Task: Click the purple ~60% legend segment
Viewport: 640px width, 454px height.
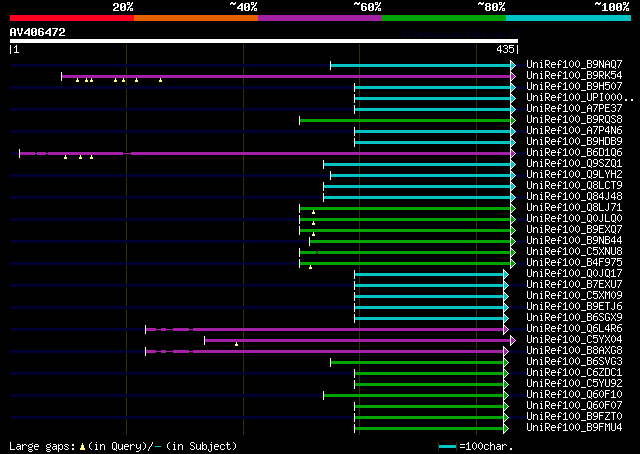Action: [320, 18]
